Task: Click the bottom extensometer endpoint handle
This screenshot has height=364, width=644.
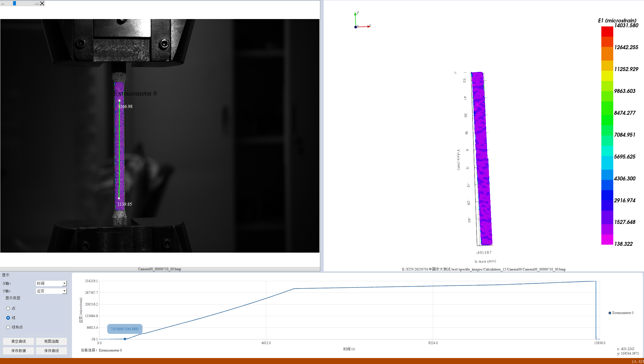Action: [119, 198]
